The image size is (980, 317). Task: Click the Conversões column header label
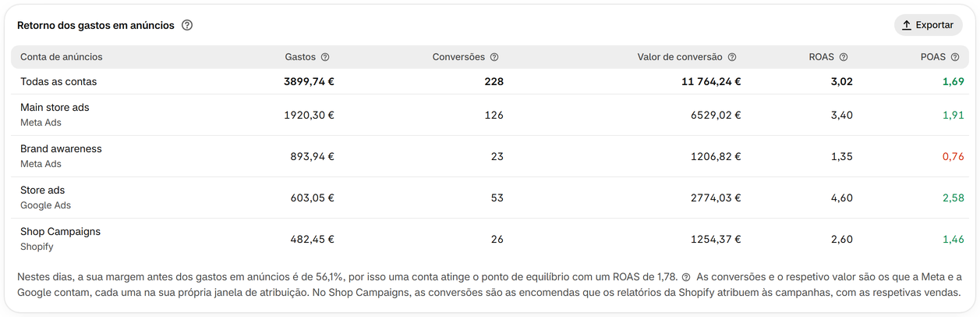(x=458, y=57)
